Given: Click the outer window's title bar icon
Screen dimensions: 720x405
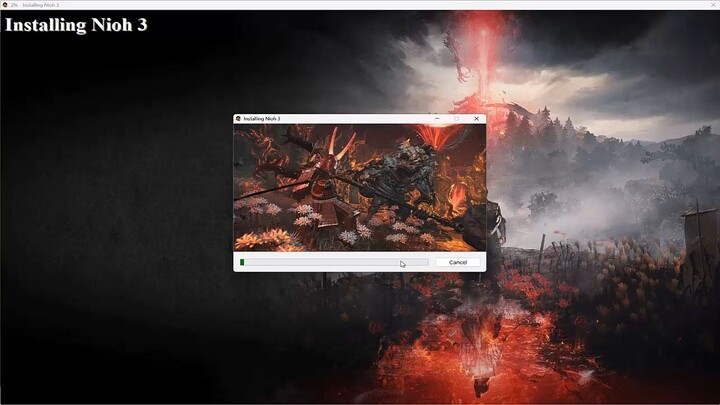Looking at the screenshot, I should pyautogui.click(x=5, y=5).
